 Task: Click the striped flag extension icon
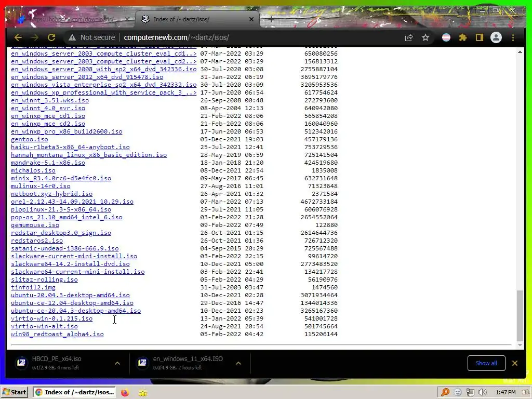coord(446,37)
